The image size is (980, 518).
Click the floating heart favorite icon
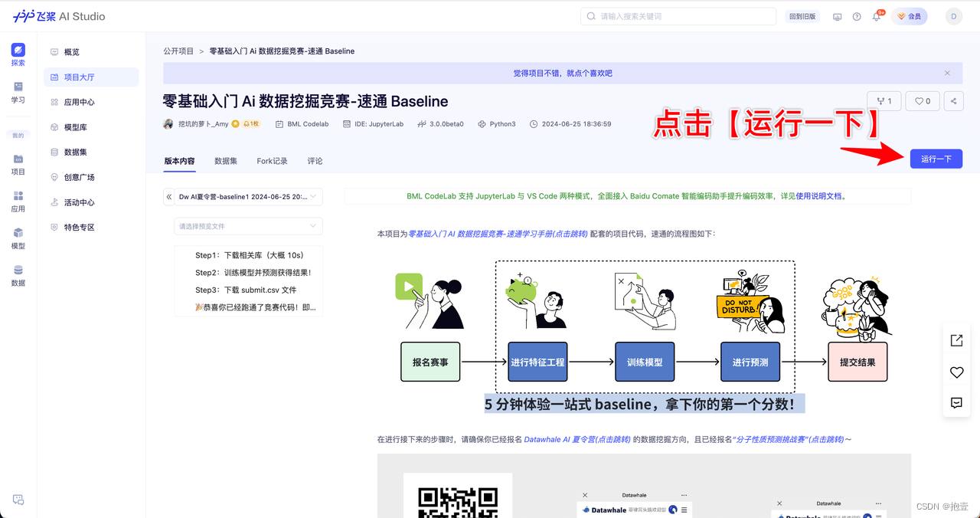956,372
